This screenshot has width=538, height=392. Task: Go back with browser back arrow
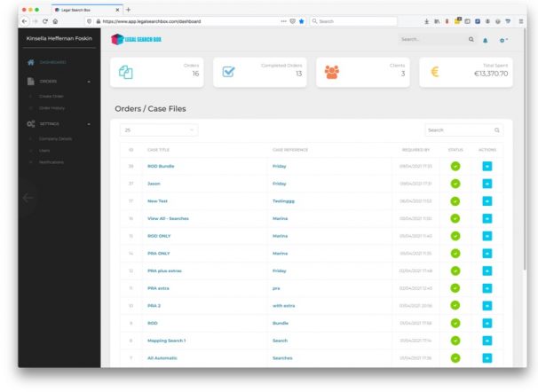[x=24, y=21]
